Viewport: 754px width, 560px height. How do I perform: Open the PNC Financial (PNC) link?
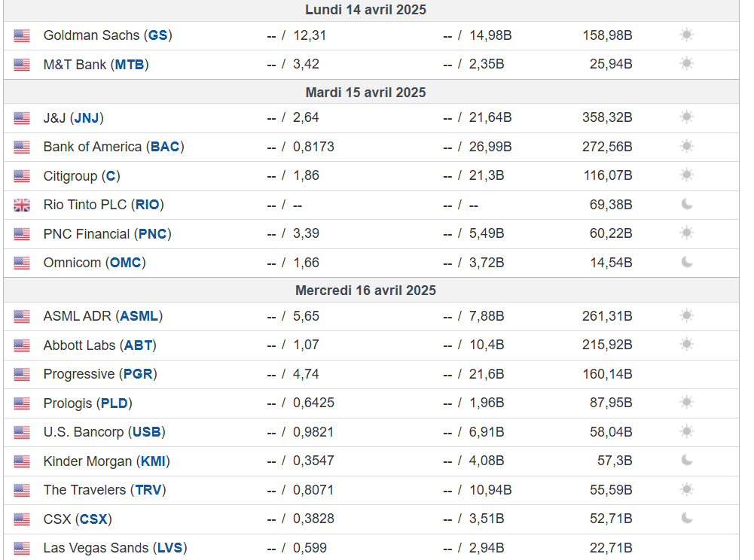pyautogui.click(x=107, y=234)
